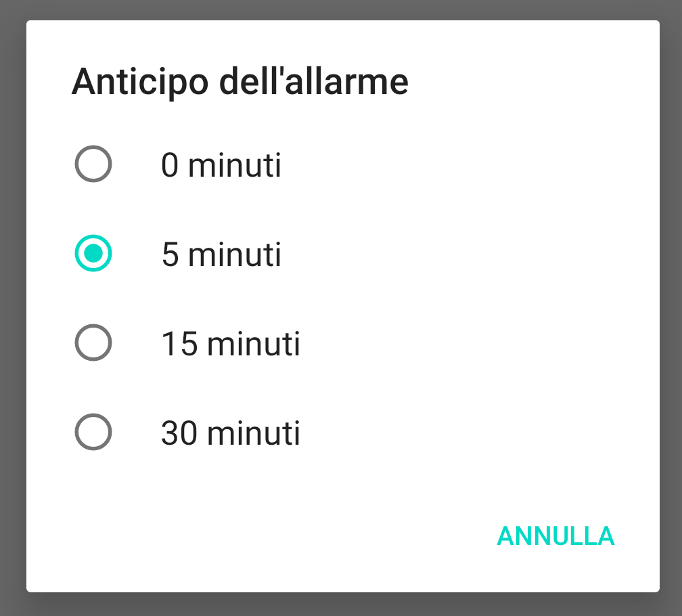
Task: Tap the empty circle next to 0 minuti
Action: [x=93, y=164]
